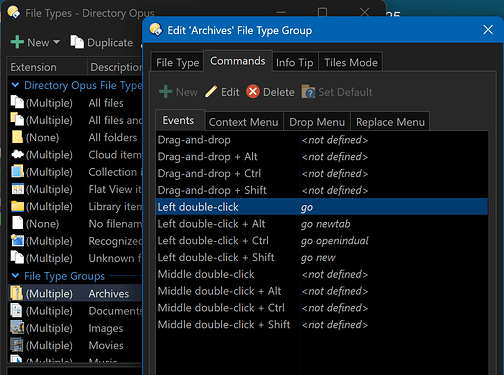Collapse the File Type Groups section
504x375 pixels.
point(15,276)
